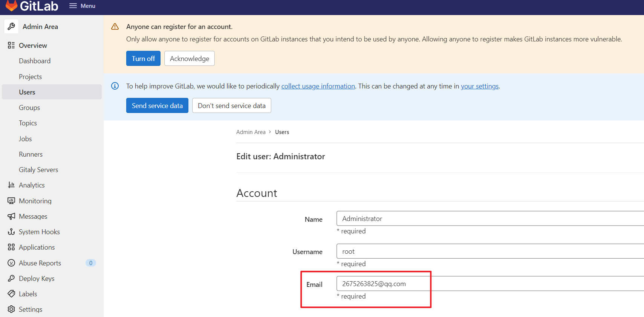The image size is (644, 317).
Task: Open the Analytics section label
Action: (32, 185)
